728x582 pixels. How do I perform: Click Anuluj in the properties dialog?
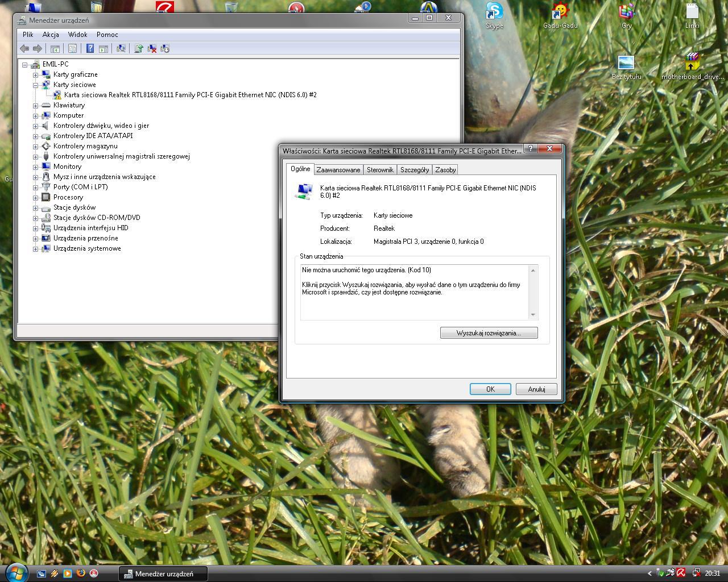pyautogui.click(x=536, y=389)
